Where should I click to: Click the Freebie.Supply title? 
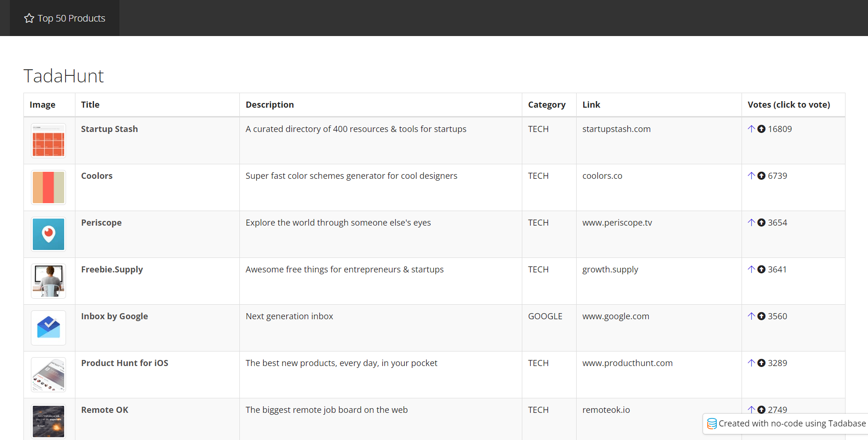click(x=112, y=270)
